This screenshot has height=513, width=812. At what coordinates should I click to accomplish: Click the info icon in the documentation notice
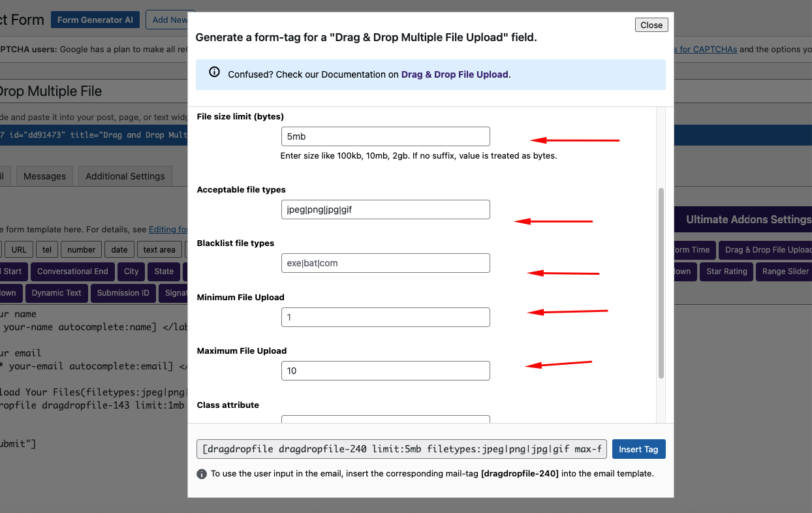(214, 72)
